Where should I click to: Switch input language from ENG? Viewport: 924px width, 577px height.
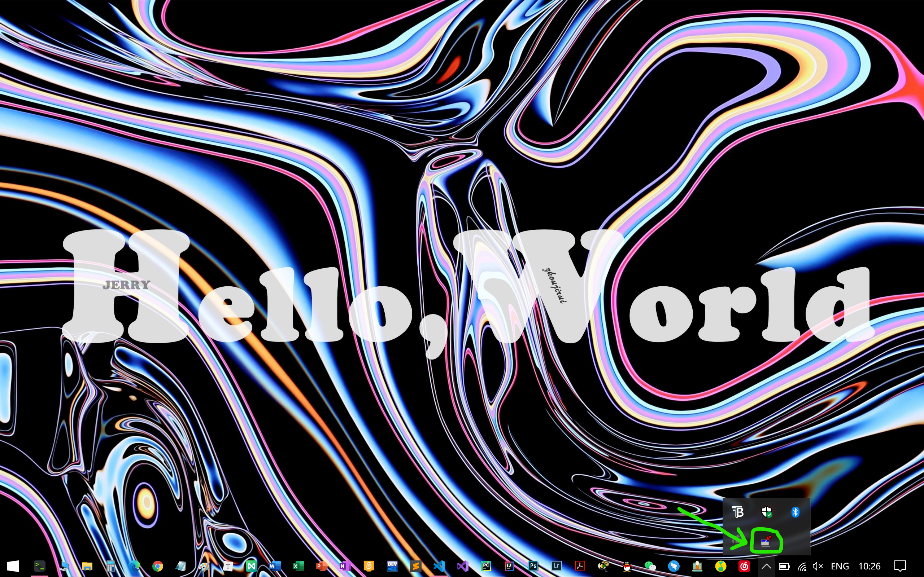[840, 566]
